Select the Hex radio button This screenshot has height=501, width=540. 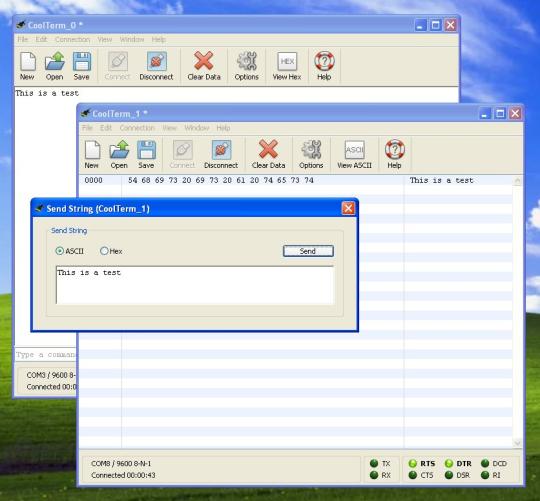point(104,251)
